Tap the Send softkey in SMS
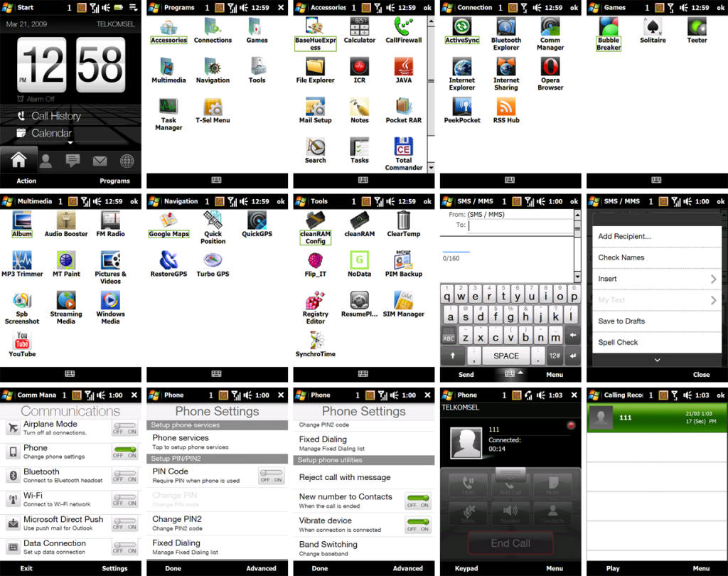The width and height of the screenshot is (728, 576). (466, 374)
